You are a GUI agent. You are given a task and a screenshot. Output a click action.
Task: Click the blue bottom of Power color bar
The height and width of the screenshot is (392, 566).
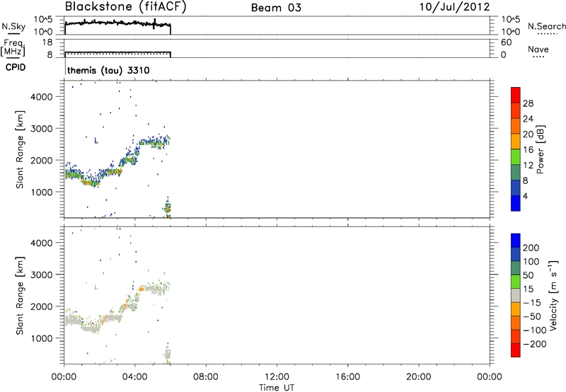click(x=516, y=203)
